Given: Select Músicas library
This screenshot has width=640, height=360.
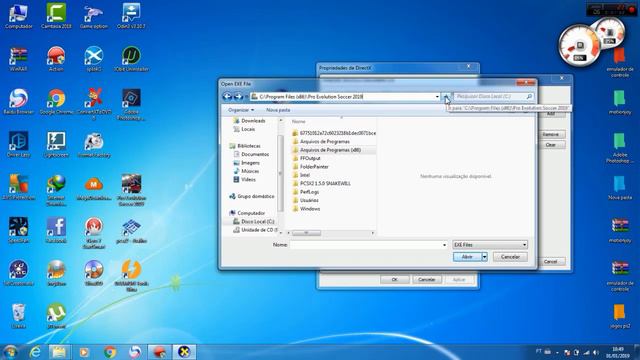Looking at the screenshot, I should coord(246,171).
